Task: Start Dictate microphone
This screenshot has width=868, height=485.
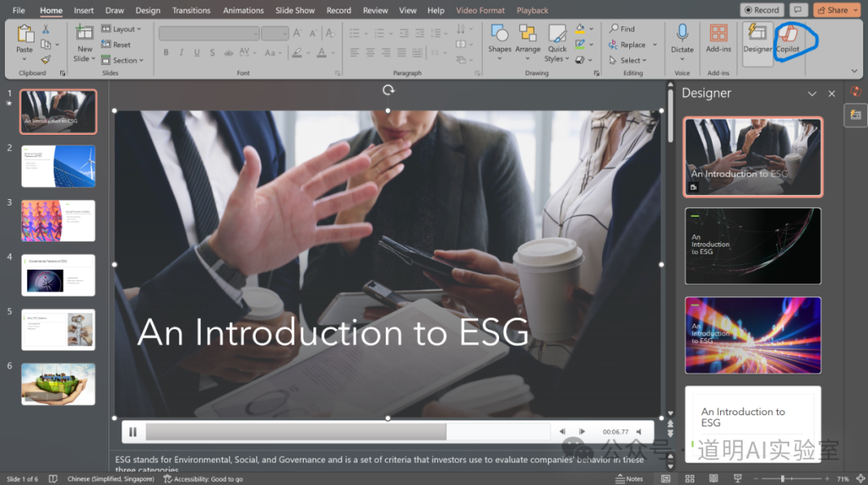Action: [682, 37]
